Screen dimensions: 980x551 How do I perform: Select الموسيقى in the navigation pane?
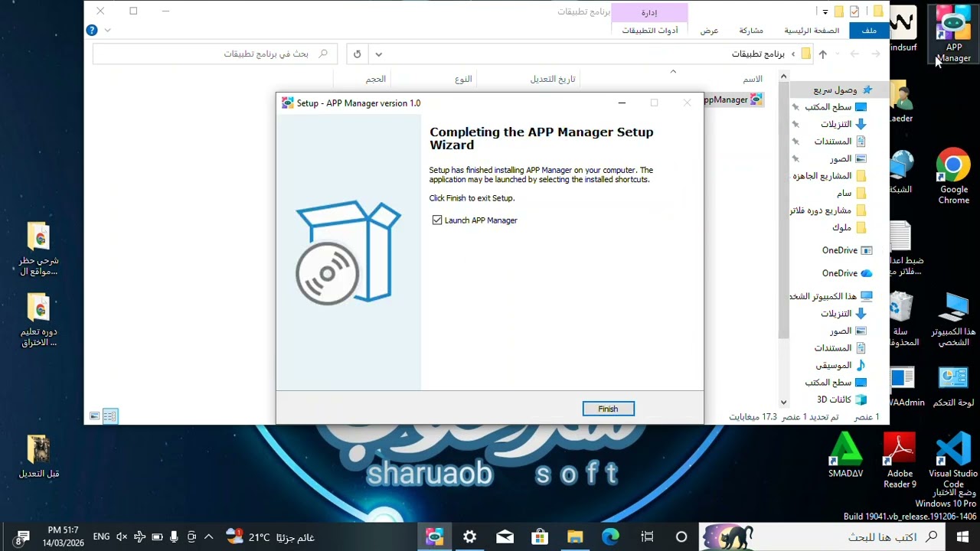click(840, 365)
